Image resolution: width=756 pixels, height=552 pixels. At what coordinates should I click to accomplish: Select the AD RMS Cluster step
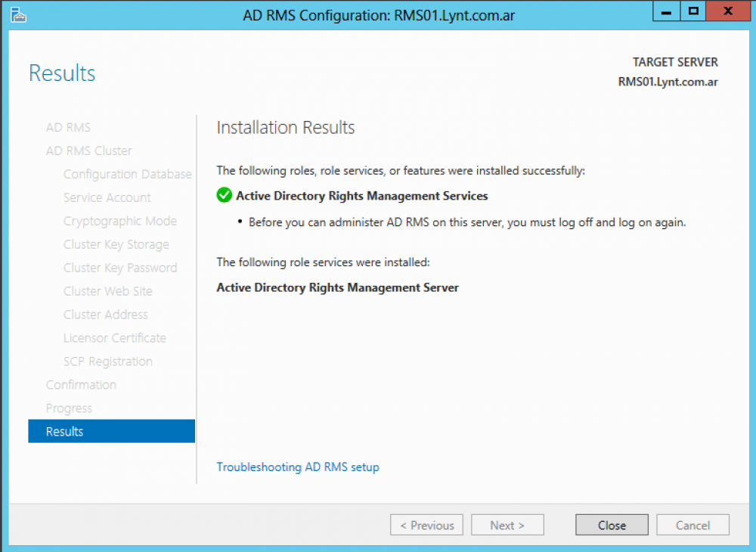(x=88, y=151)
